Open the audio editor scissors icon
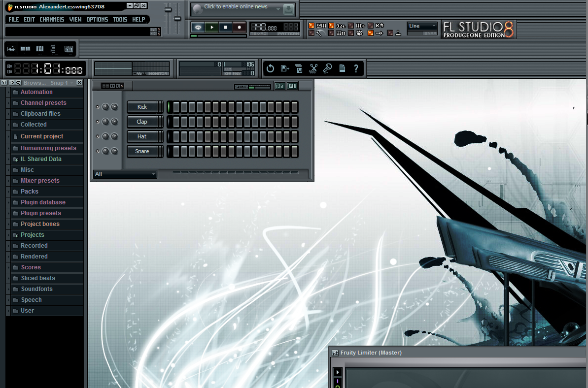588x388 pixels. click(x=313, y=68)
